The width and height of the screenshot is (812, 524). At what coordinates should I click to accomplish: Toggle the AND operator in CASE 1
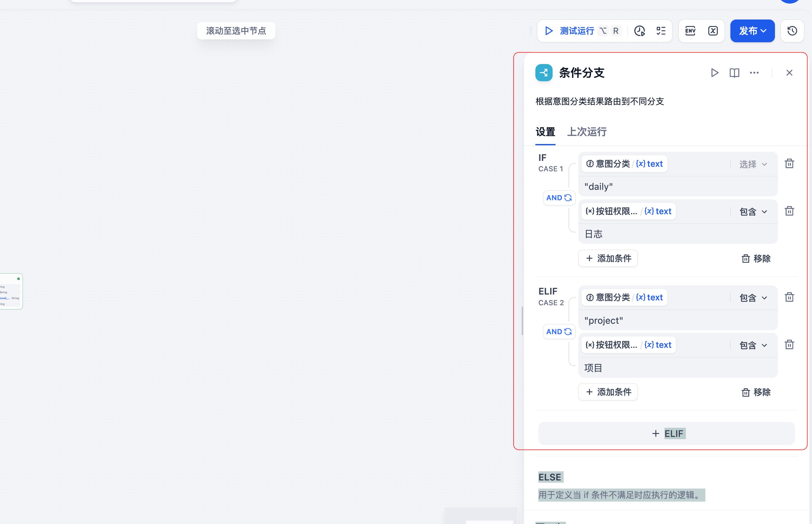point(559,197)
